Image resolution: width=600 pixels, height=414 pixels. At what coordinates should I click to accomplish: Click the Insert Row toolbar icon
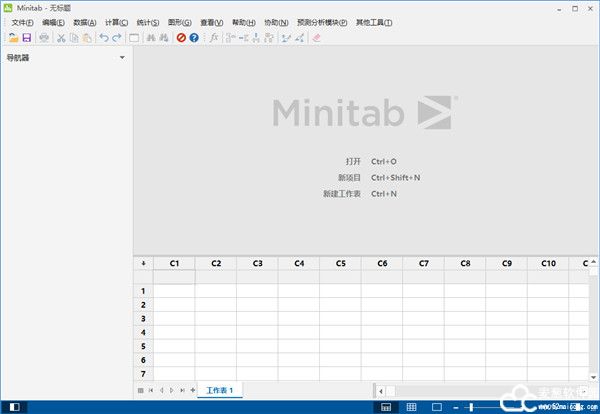[x=243, y=37]
